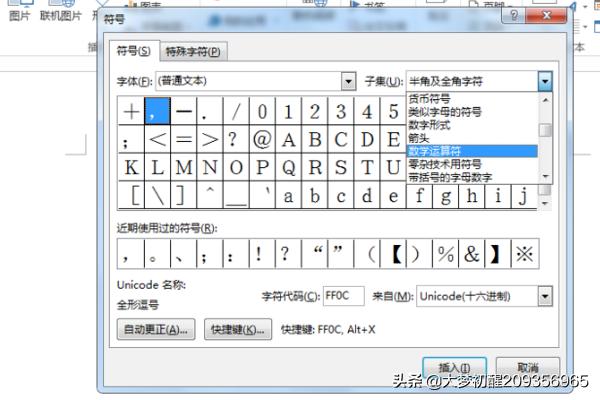Choose the recently used ※ symbol

pos(525,254)
